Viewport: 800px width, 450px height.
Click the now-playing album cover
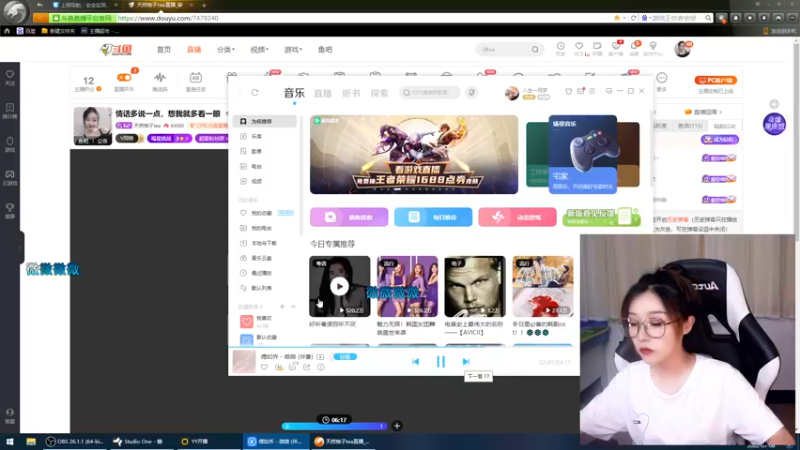pos(244,361)
